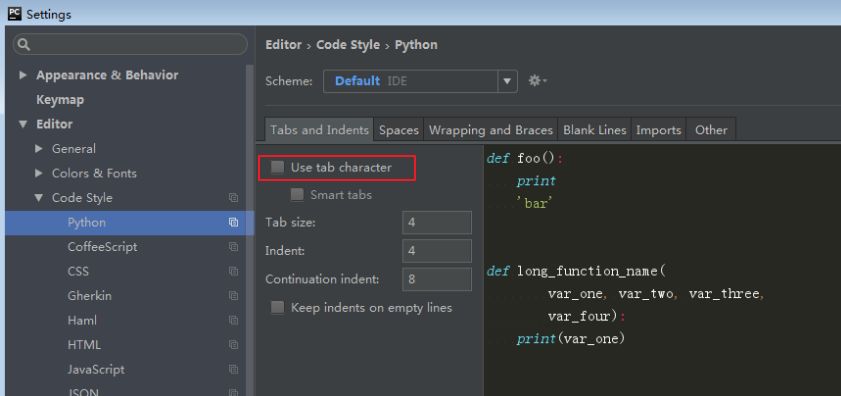Check Keep indents on empty lines
Viewport: 841px width, 396px height.
click(277, 308)
